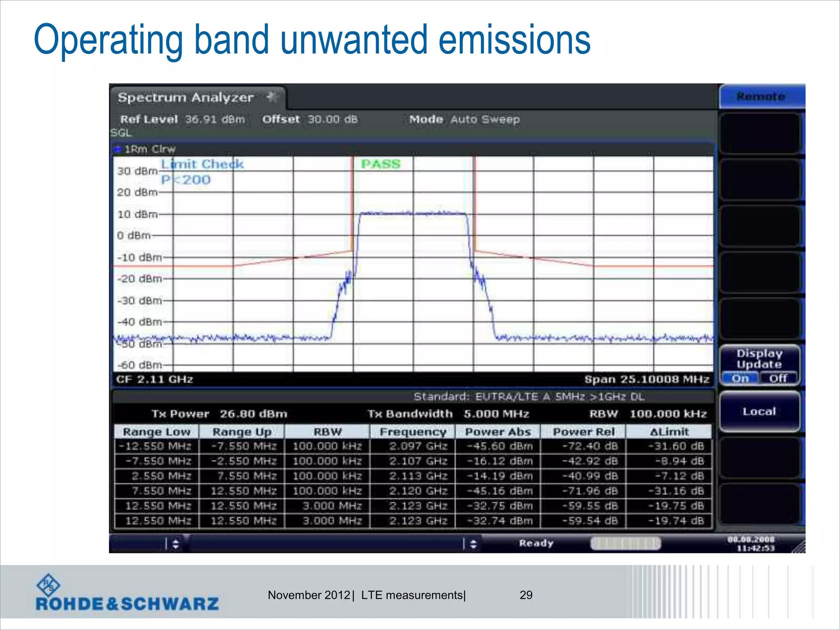The image size is (840, 630).
Task: Click the Power Rel column header
Action: click(x=583, y=432)
